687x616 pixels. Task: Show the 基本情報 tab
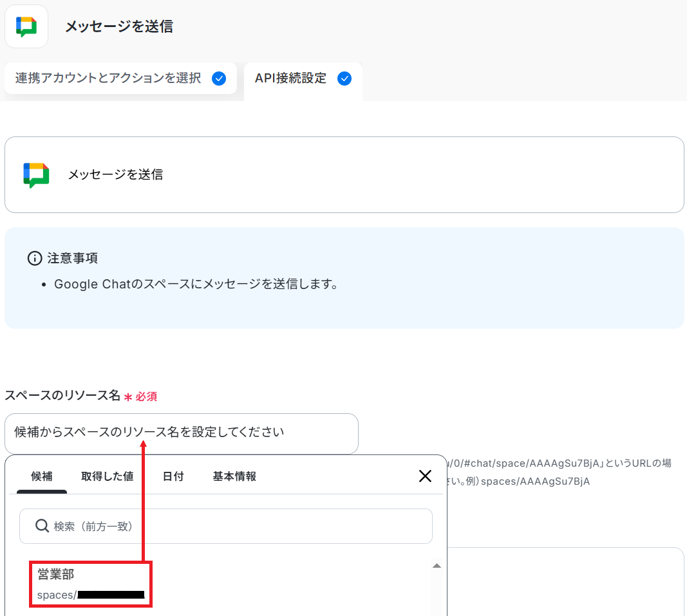(234, 476)
